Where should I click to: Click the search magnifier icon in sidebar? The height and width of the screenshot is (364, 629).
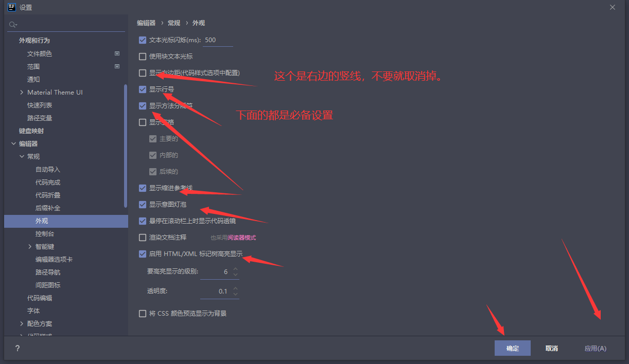pos(12,24)
